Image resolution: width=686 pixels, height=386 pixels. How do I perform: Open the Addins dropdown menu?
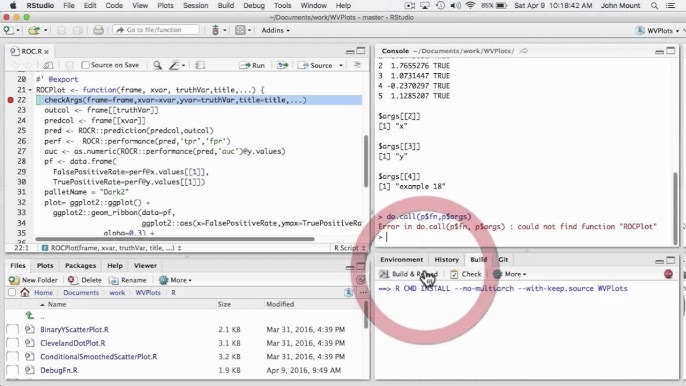pyautogui.click(x=276, y=30)
